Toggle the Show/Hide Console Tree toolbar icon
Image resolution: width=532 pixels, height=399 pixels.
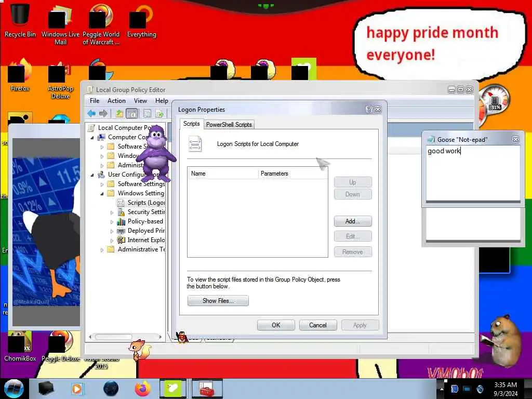pos(132,114)
